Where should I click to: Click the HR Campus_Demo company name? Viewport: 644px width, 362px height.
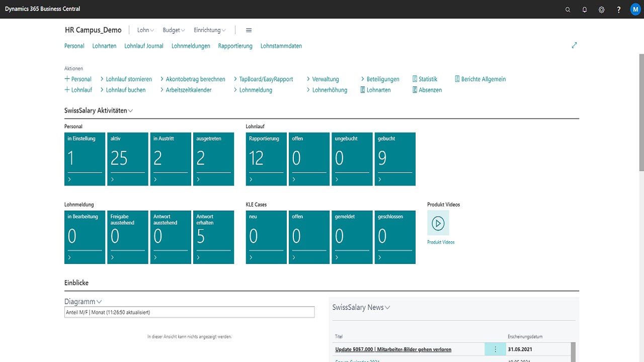point(93,30)
